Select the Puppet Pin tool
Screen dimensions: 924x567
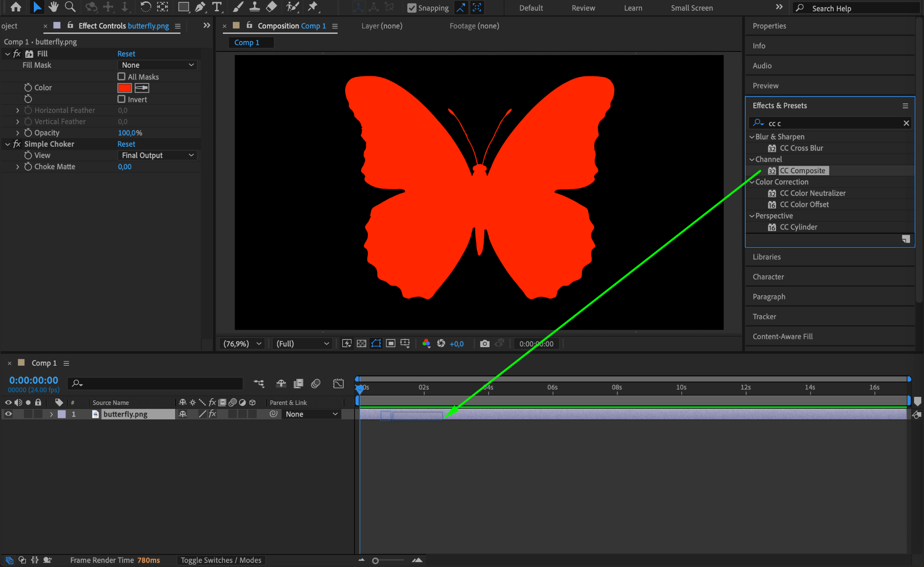(312, 7)
